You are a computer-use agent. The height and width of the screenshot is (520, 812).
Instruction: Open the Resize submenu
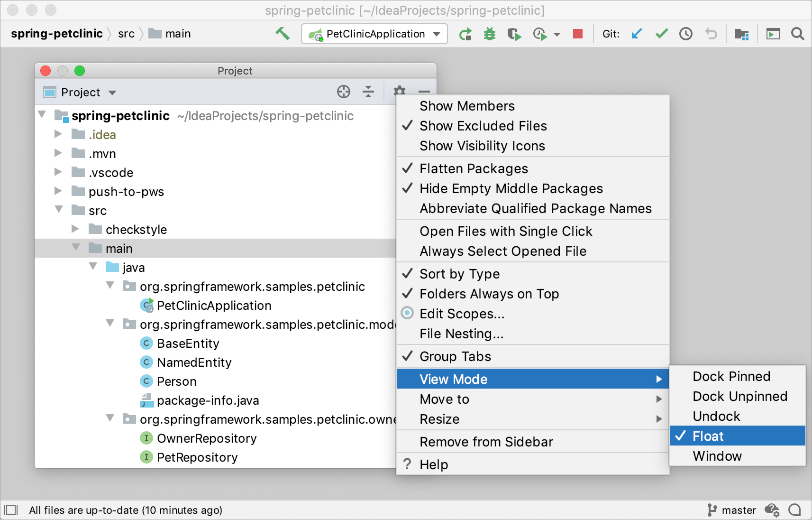(x=533, y=419)
